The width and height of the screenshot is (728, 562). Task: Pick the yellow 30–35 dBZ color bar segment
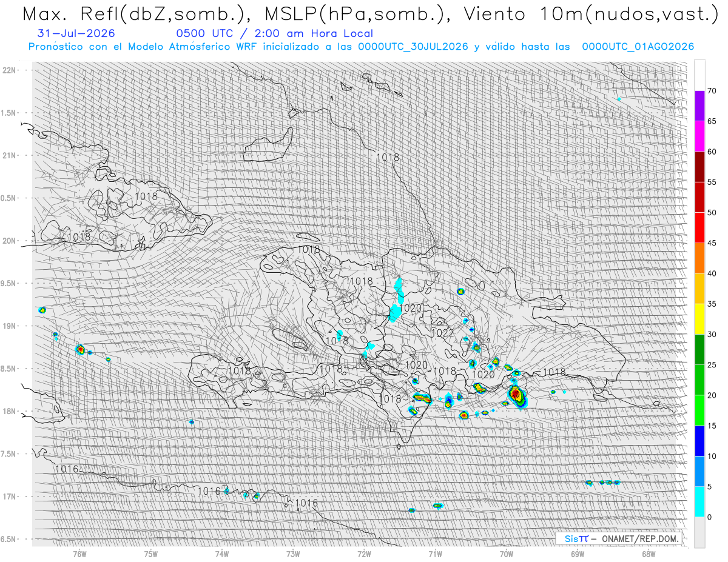pyautogui.click(x=699, y=319)
